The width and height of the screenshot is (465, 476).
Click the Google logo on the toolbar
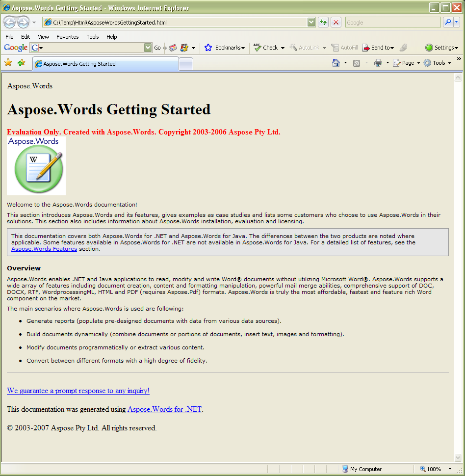click(16, 48)
